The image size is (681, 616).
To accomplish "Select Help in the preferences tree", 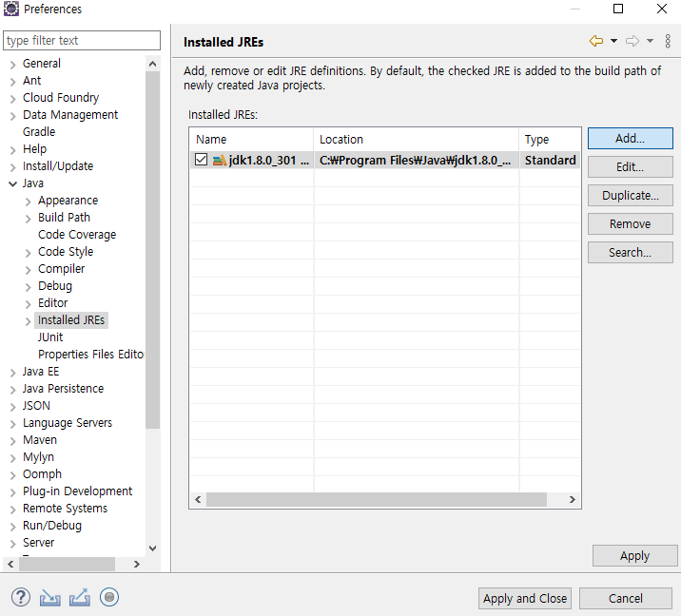I will (x=35, y=149).
